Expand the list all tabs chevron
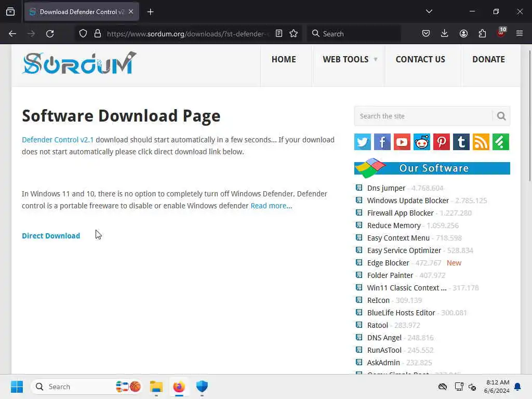Screen dimensions: 532x399 tap(429, 11)
